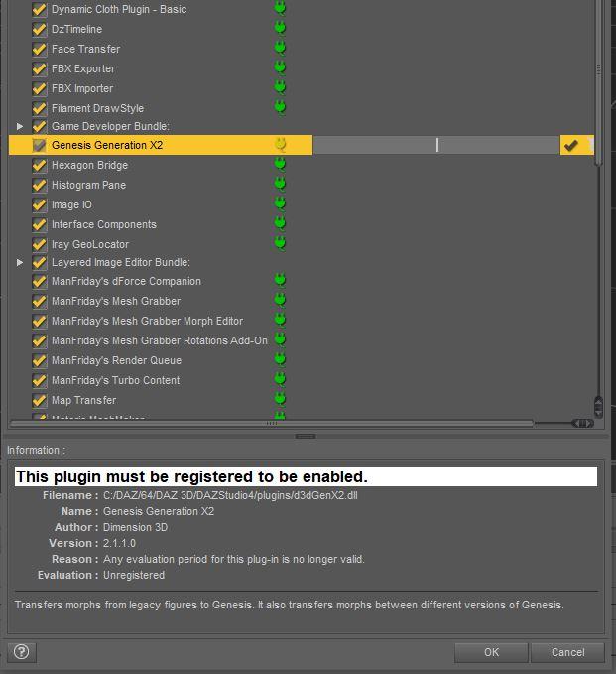Click the green plug icon for FBX Importer

tap(280, 87)
